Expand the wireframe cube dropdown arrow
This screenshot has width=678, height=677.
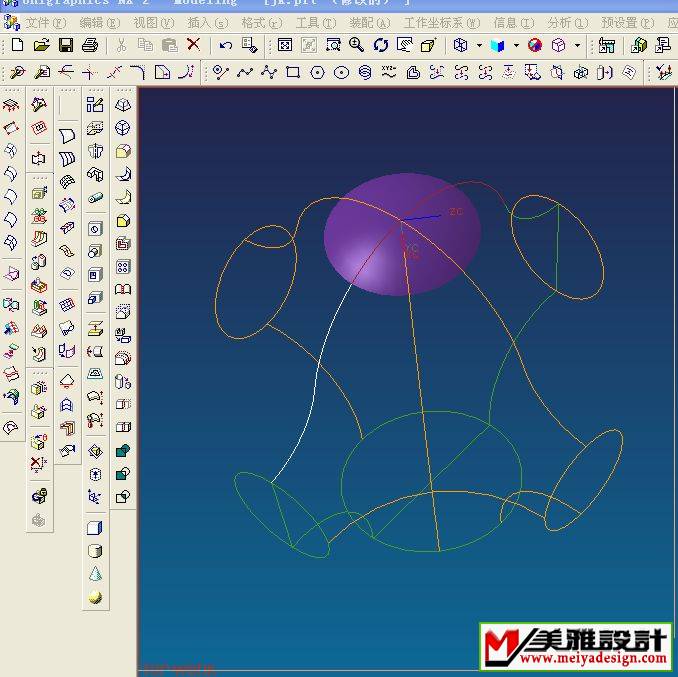click(x=577, y=45)
